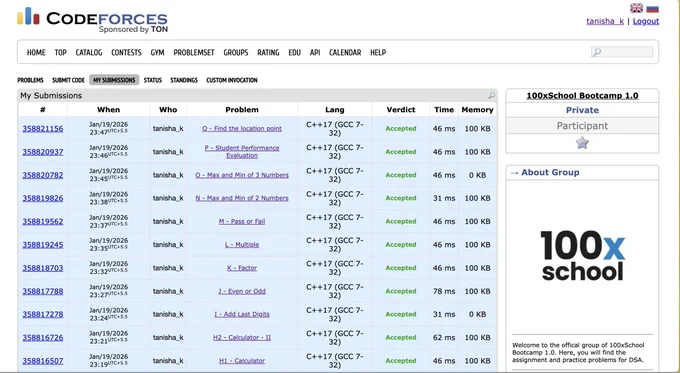Open CONTESTS from main menu
The width and height of the screenshot is (680, 373).
126,52
